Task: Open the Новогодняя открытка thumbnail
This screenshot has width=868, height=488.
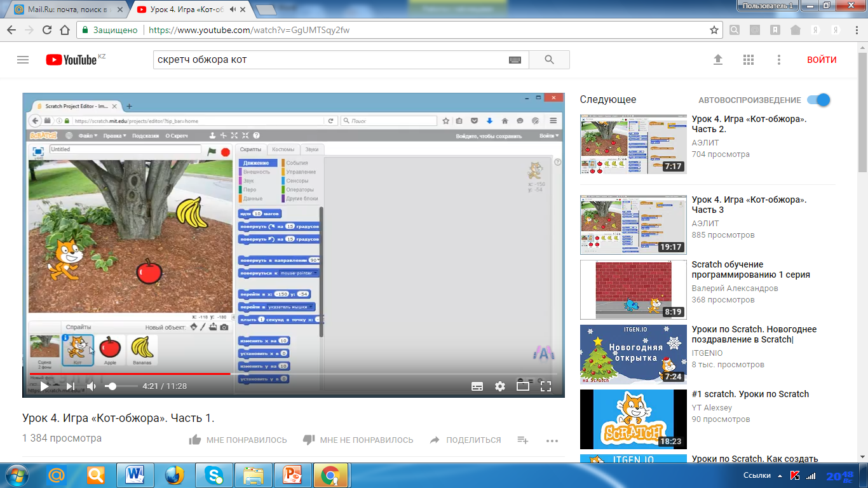Action: click(x=634, y=355)
